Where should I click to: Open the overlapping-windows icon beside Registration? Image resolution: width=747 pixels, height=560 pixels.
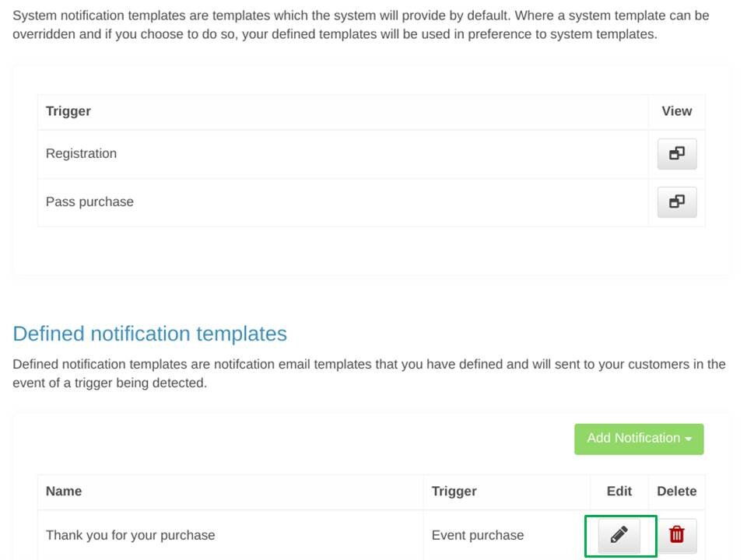point(676,153)
